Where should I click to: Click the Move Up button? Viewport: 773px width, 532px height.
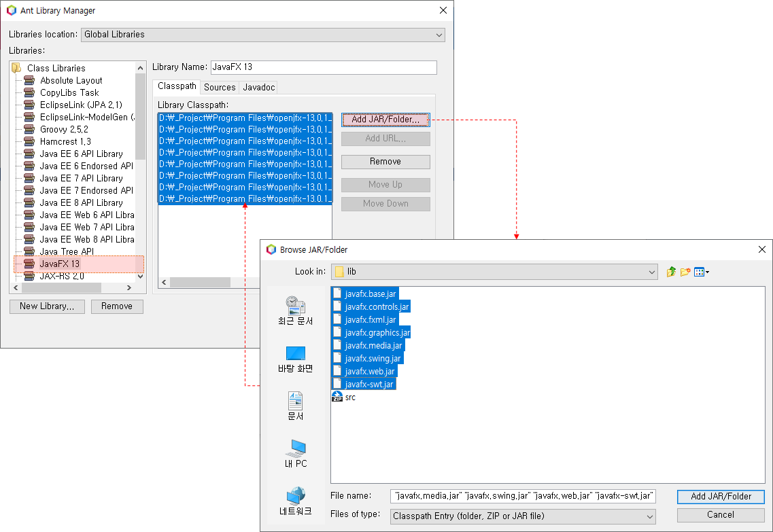click(385, 185)
